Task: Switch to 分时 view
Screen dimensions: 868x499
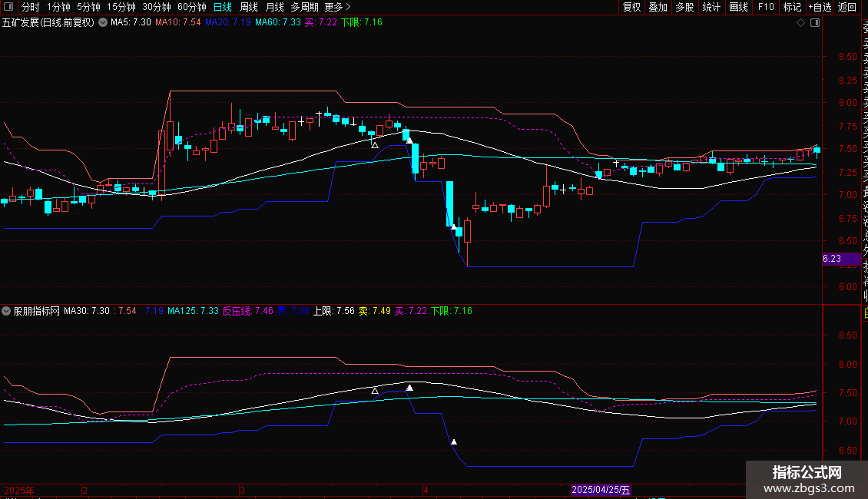Action: (x=31, y=7)
